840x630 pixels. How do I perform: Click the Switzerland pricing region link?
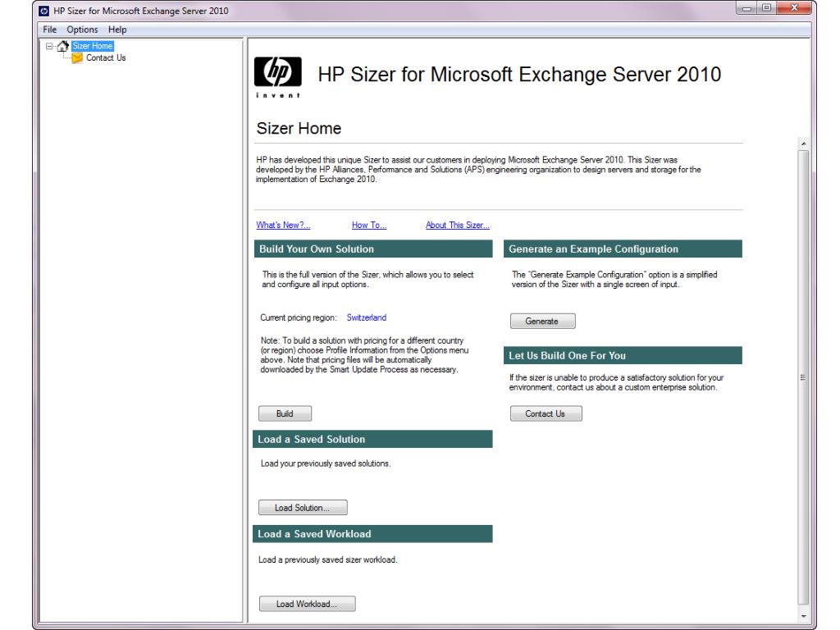click(367, 317)
